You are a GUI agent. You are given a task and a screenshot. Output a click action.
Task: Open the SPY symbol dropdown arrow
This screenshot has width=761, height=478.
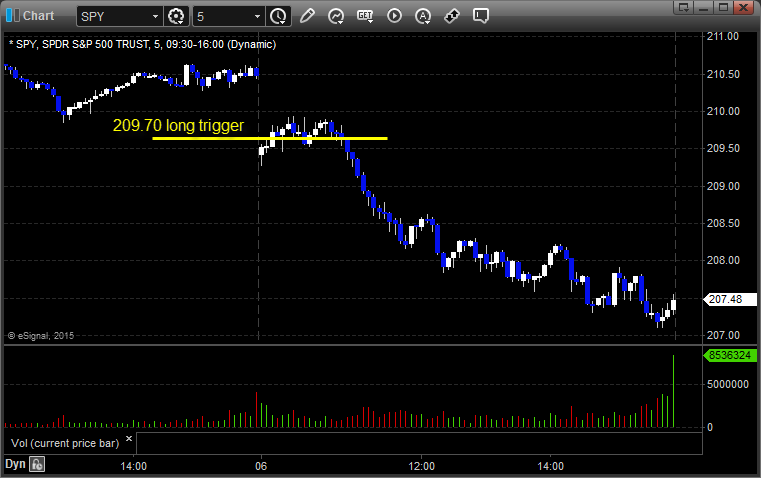click(x=155, y=16)
